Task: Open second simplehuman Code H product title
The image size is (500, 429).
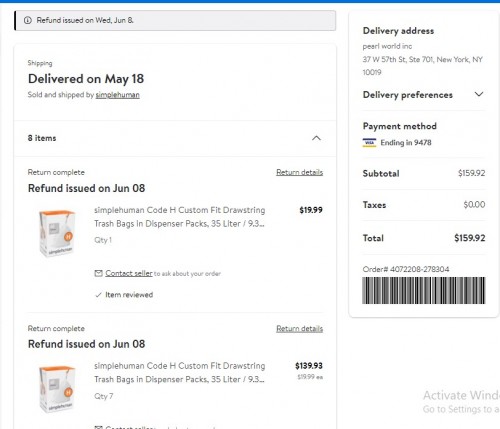Action: [x=179, y=373]
